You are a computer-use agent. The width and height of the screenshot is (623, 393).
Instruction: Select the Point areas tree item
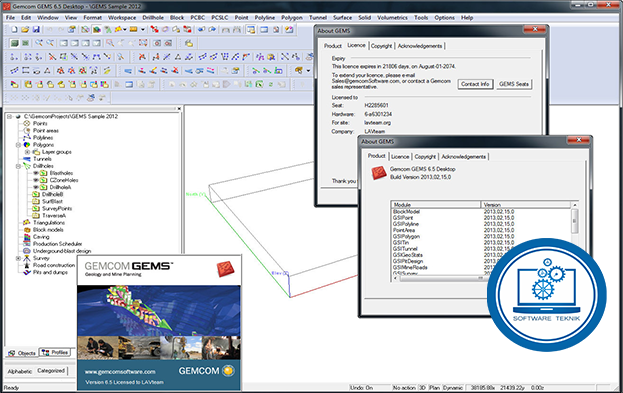pyautogui.click(x=46, y=131)
